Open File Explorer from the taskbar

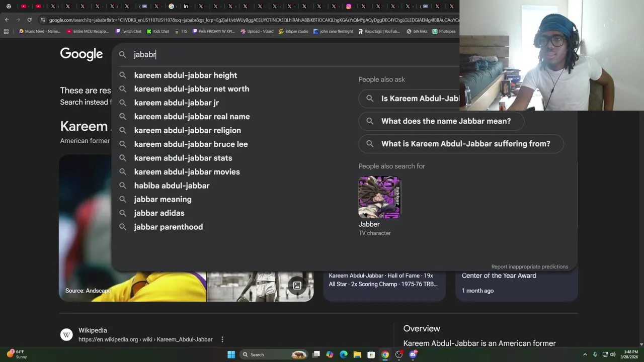click(x=357, y=354)
